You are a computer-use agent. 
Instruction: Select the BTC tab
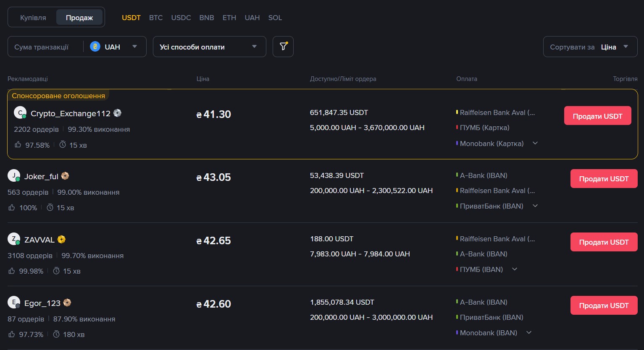[156, 18]
